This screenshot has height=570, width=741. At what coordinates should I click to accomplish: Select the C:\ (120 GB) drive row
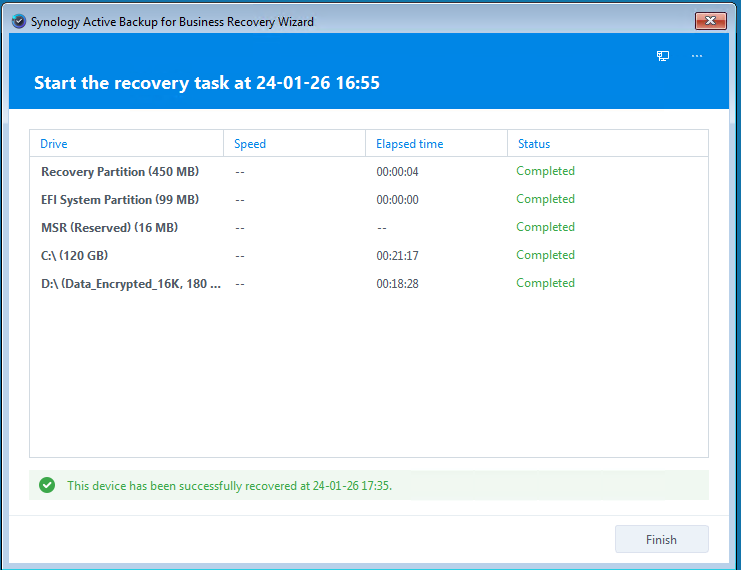point(369,255)
